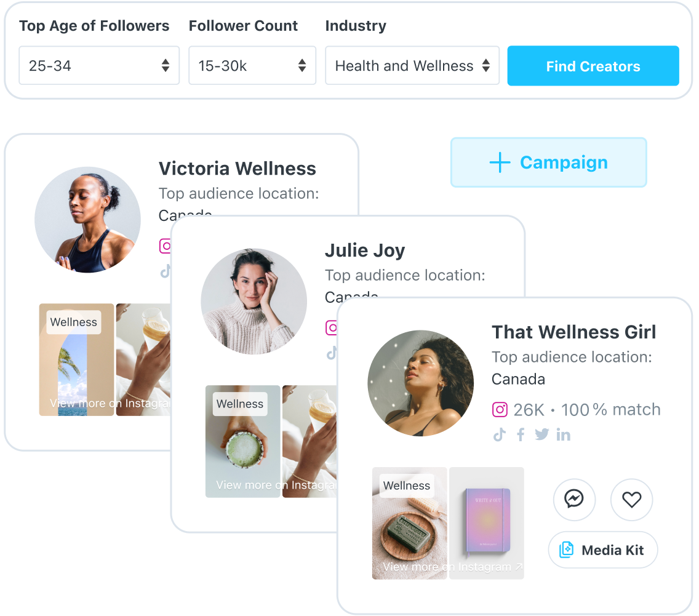Open That Wellness Girl's LinkedIn icon
This screenshot has height=616, width=699.
pos(563,434)
